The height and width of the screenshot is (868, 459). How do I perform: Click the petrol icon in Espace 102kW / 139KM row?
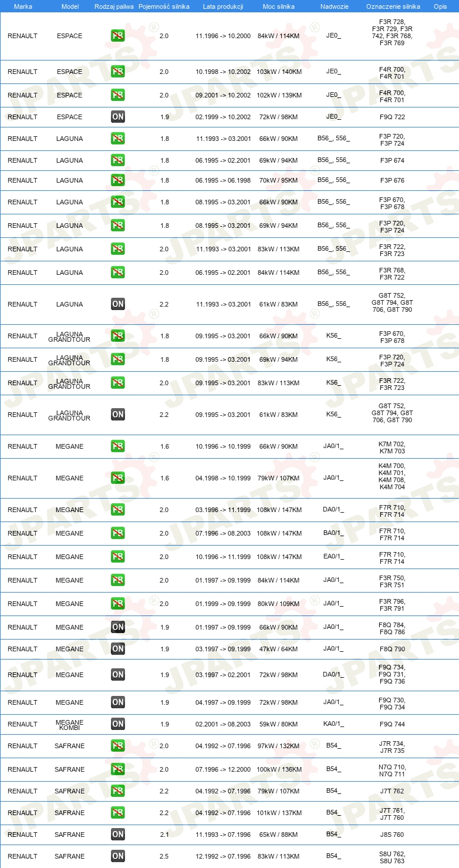click(x=118, y=95)
